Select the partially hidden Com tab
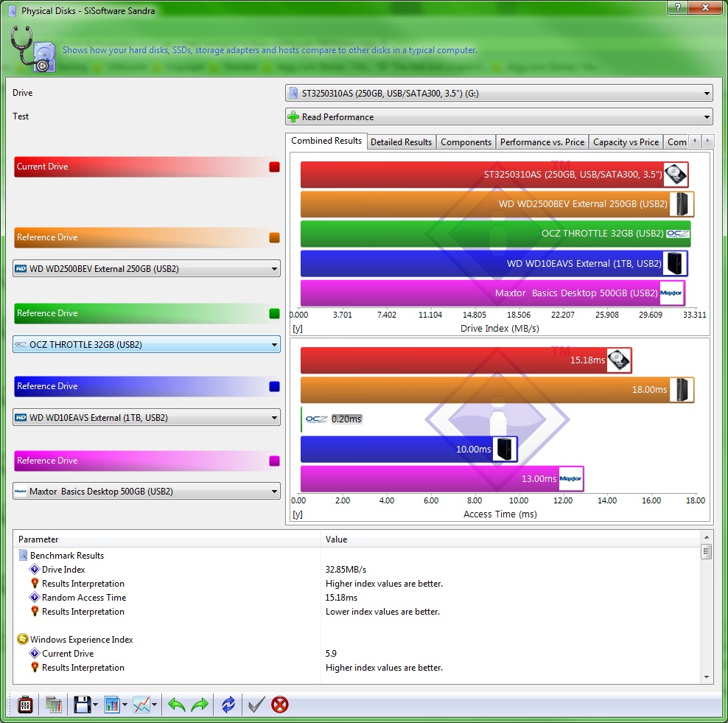The height and width of the screenshot is (723, 728). tap(676, 142)
